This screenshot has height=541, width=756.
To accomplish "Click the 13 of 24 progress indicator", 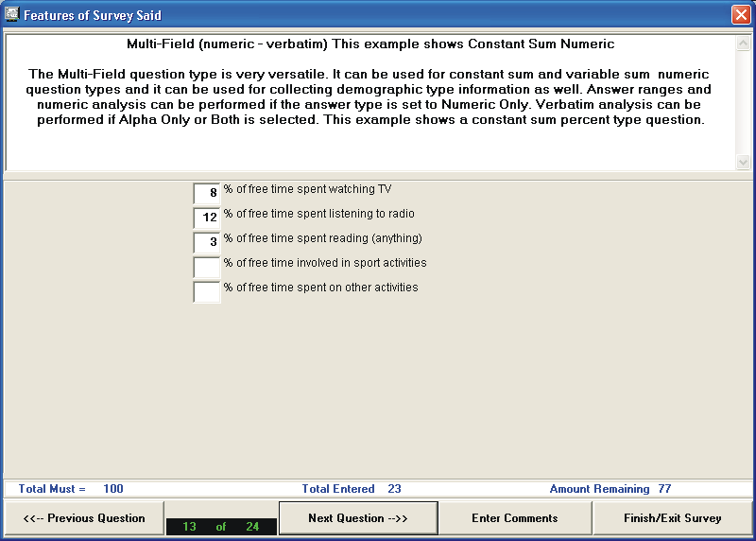I will 221,527.
